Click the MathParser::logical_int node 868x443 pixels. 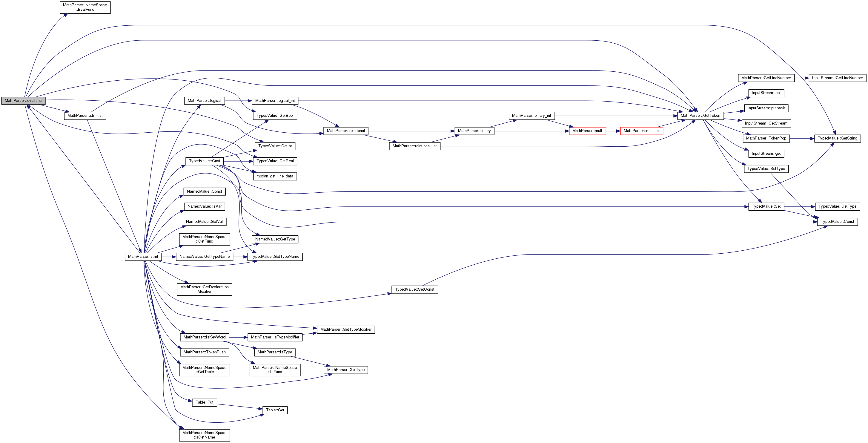click(275, 100)
